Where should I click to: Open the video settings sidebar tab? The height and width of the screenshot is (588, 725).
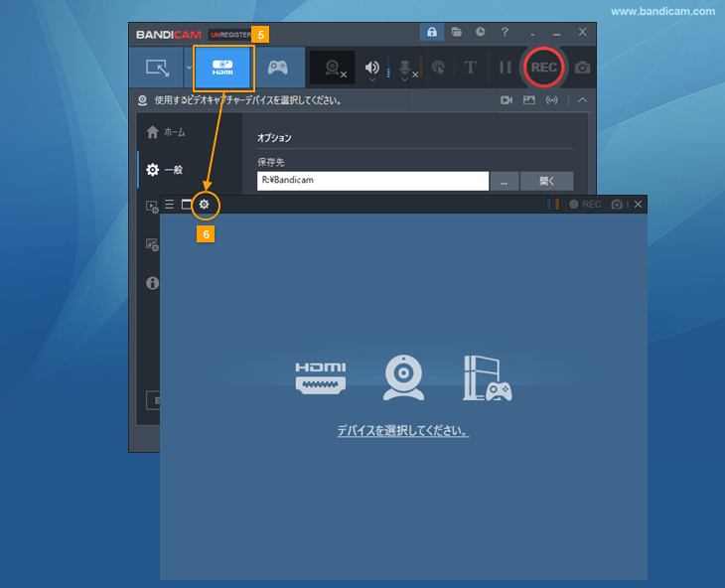(152, 207)
